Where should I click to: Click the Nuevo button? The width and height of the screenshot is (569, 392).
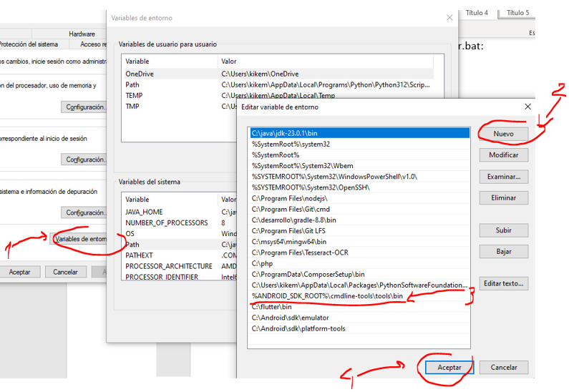point(504,134)
